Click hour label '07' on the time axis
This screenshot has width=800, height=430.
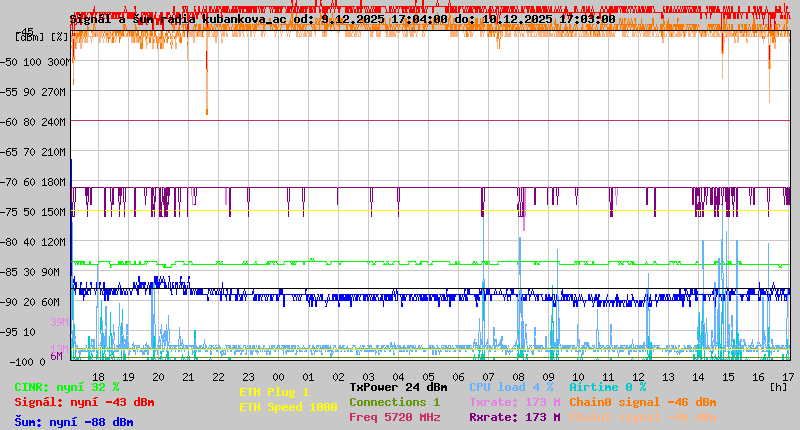[488, 377]
